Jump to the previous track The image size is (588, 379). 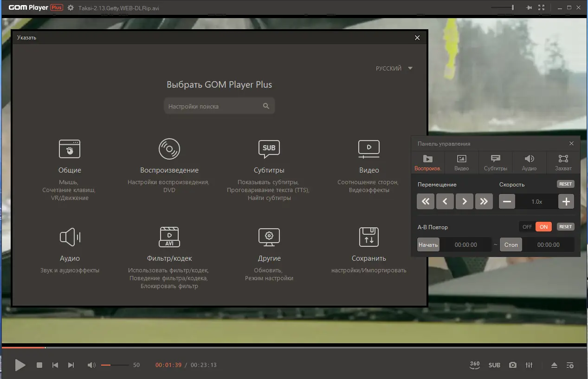point(55,365)
